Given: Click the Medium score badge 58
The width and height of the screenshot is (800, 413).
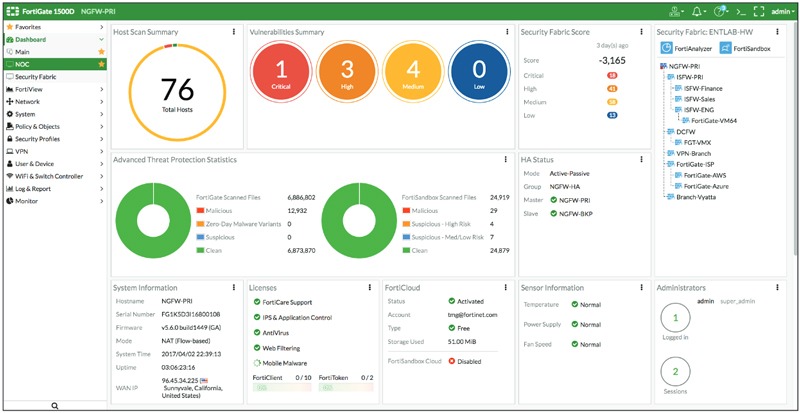Looking at the screenshot, I should coord(612,102).
